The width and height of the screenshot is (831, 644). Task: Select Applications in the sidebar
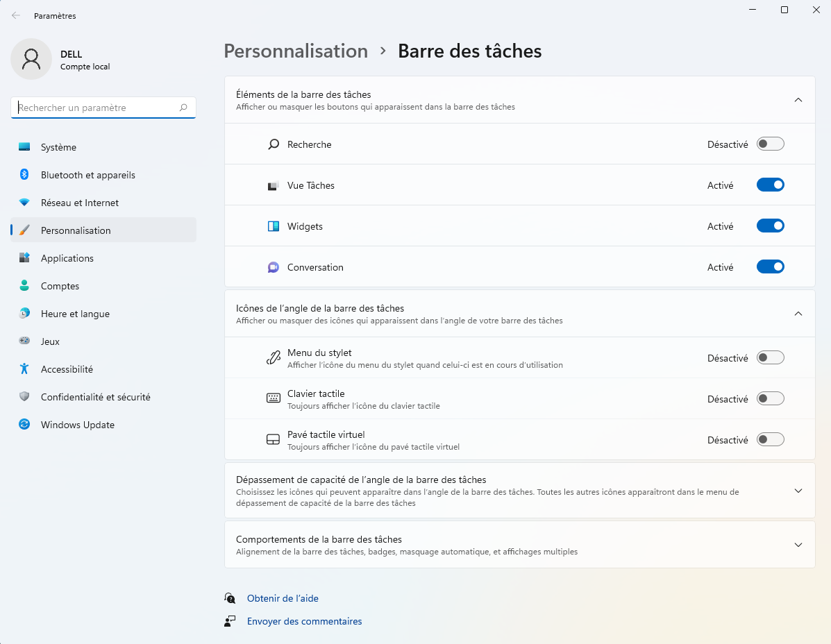[103, 258]
